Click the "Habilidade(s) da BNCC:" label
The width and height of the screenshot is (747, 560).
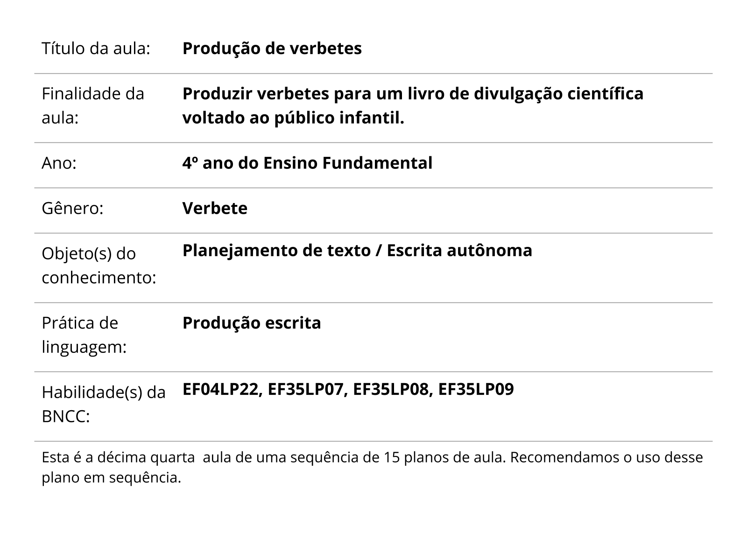coord(103,404)
